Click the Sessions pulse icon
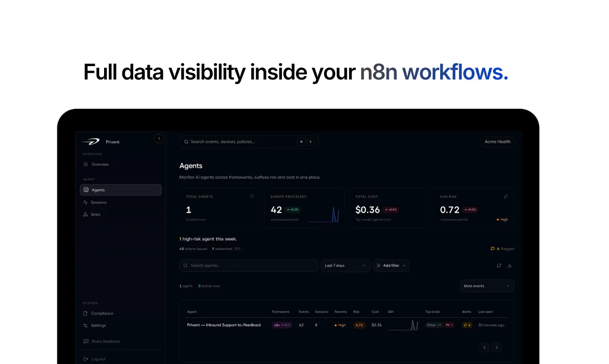 (85, 203)
